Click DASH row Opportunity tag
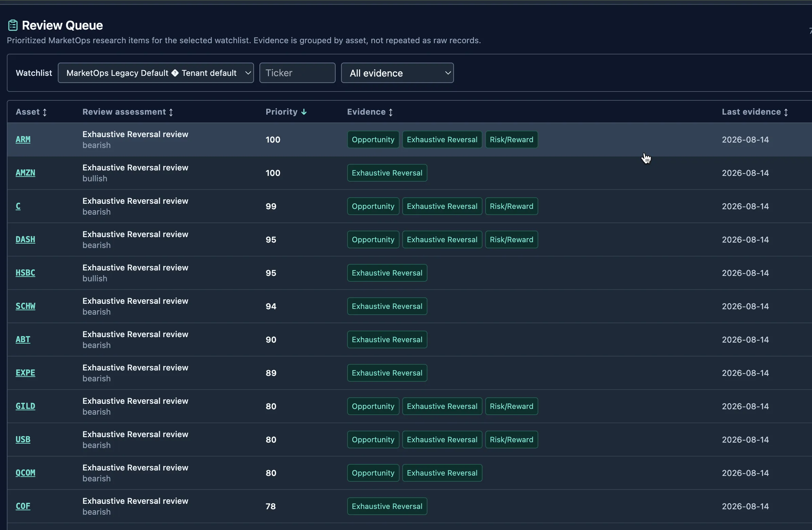Image resolution: width=812 pixels, height=530 pixels. point(373,239)
